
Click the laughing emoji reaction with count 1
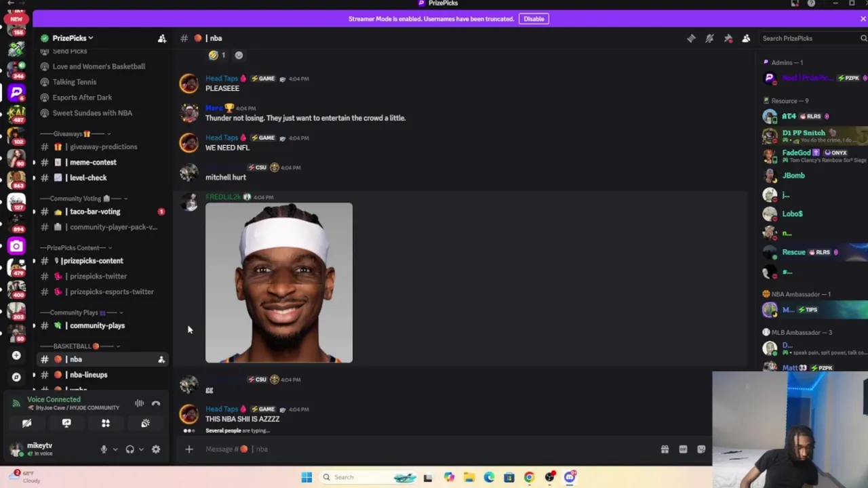pos(217,56)
